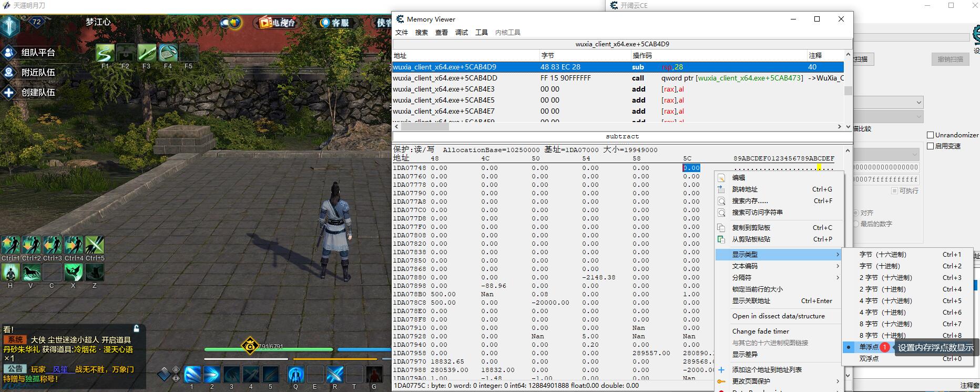Click the F1 winding-path map skill icon
The image size is (980, 392).
[105, 53]
